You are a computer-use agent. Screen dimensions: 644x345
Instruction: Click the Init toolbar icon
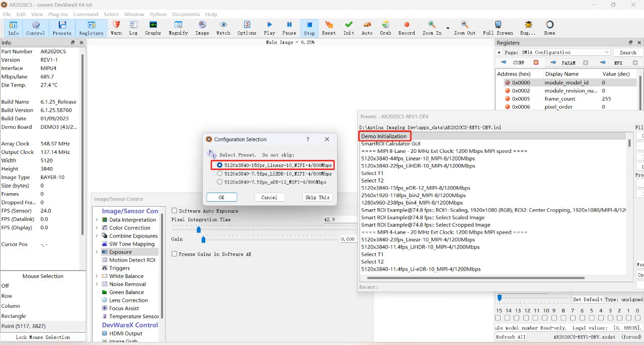349,28
